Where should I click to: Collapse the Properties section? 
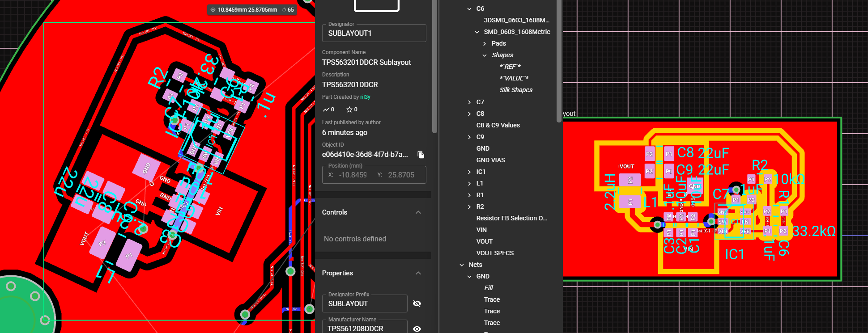418,273
